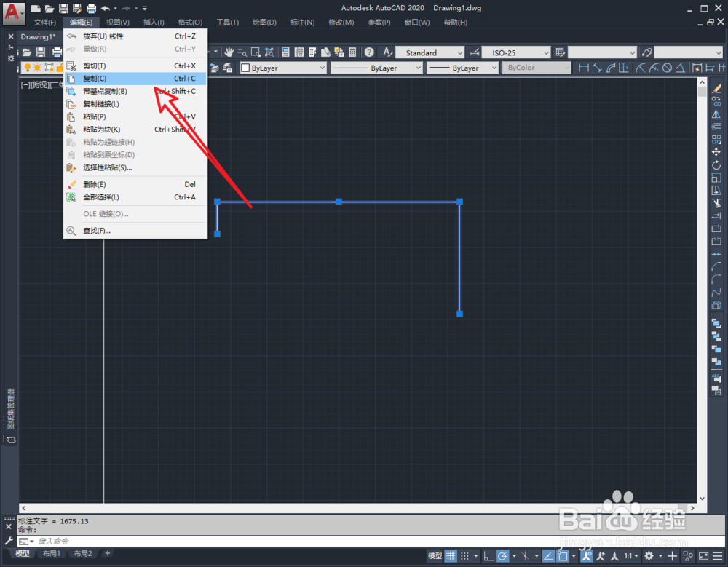
Task: Toggle ortho mode in status bar
Action: (x=488, y=556)
